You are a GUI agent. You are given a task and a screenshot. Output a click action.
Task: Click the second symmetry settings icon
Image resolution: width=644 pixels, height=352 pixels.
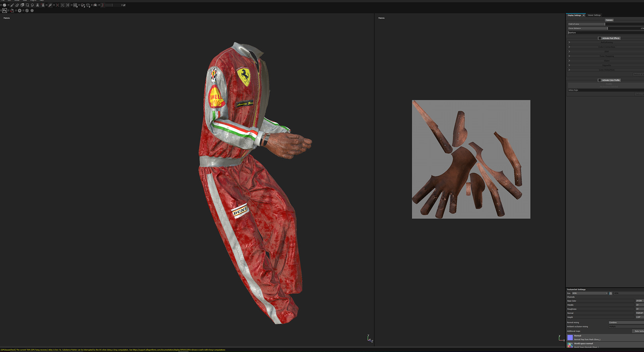(62, 5)
